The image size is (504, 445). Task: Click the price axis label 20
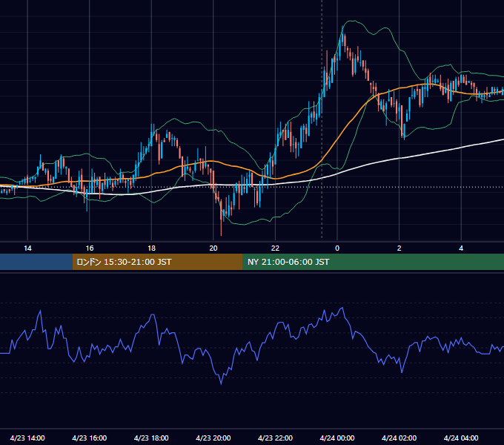pyautogui.click(x=213, y=248)
